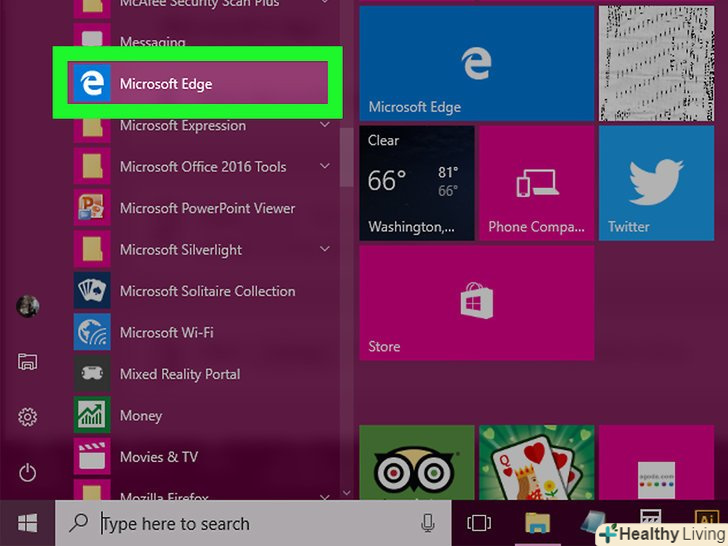This screenshot has height=546, width=728.
Task: Open Microsoft Edge from the app list
Action: 198,83
